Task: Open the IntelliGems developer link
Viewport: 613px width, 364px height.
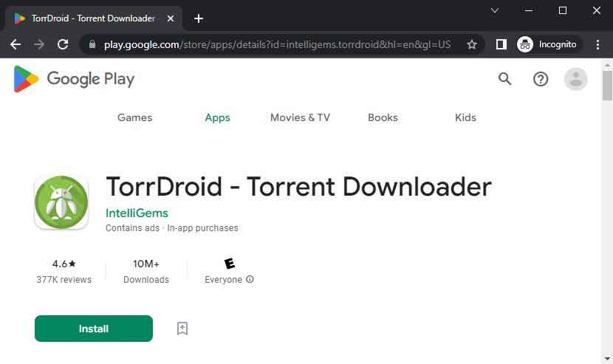Action: (x=137, y=213)
